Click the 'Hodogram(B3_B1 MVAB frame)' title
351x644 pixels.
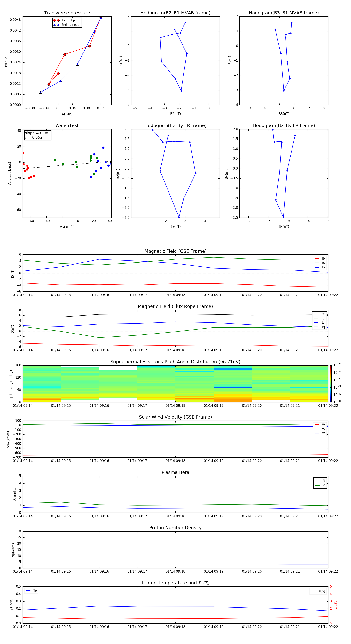[x=284, y=13]
